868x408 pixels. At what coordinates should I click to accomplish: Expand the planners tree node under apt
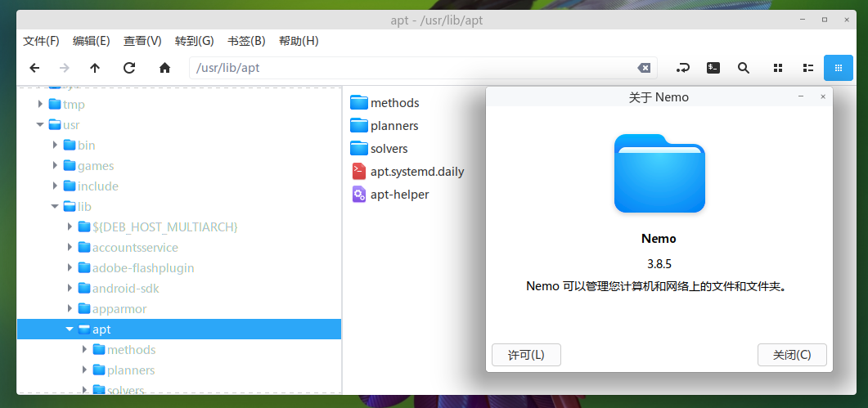(85, 370)
